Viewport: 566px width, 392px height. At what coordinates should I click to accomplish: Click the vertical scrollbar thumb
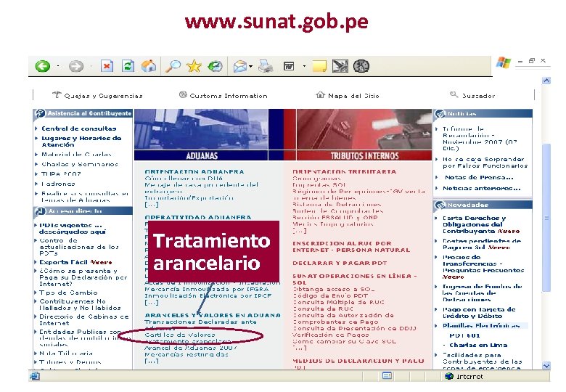tap(546, 218)
